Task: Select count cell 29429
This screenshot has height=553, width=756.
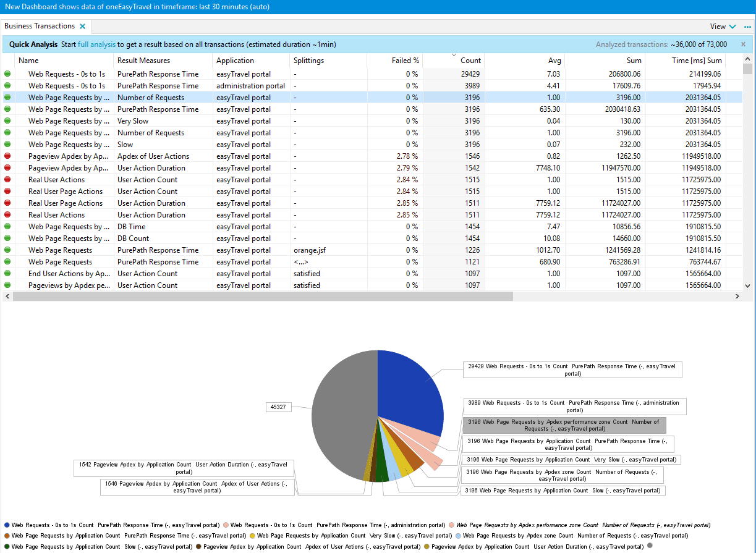Action: point(454,74)
